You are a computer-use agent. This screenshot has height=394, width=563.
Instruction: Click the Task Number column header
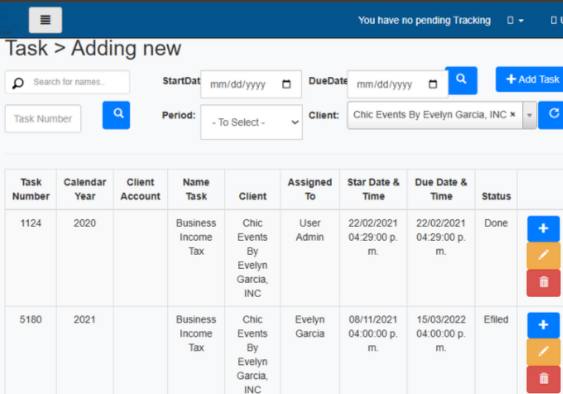pos(31,189)
